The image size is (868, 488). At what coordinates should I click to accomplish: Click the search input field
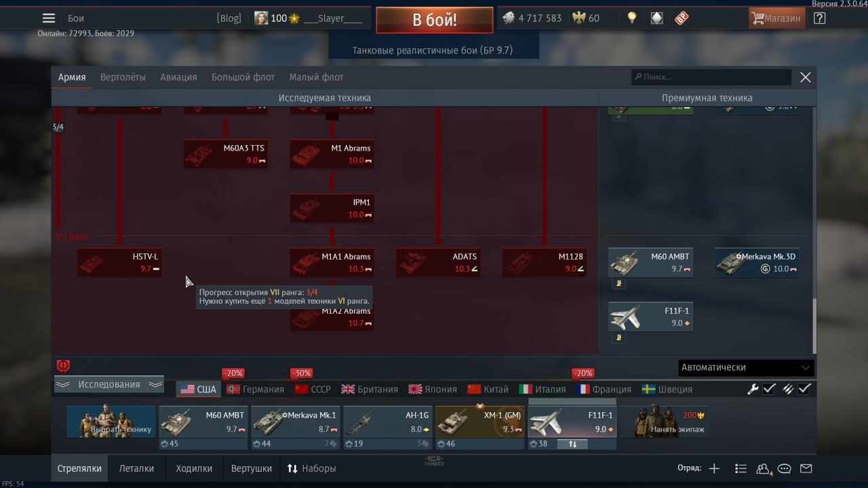[711, 77]
